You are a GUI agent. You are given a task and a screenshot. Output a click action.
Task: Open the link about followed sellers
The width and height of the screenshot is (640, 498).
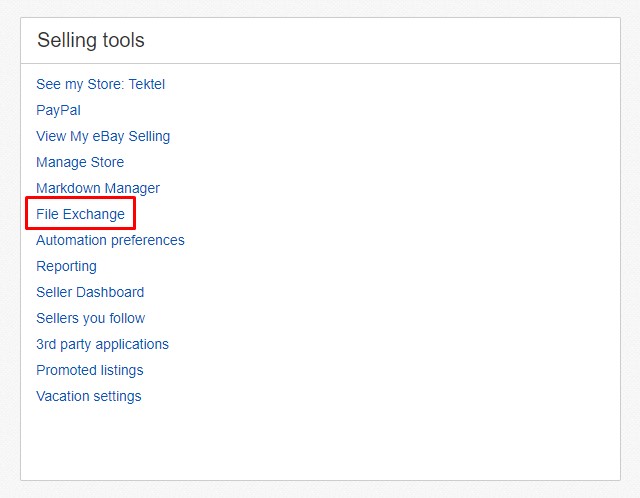pos(91,318)
